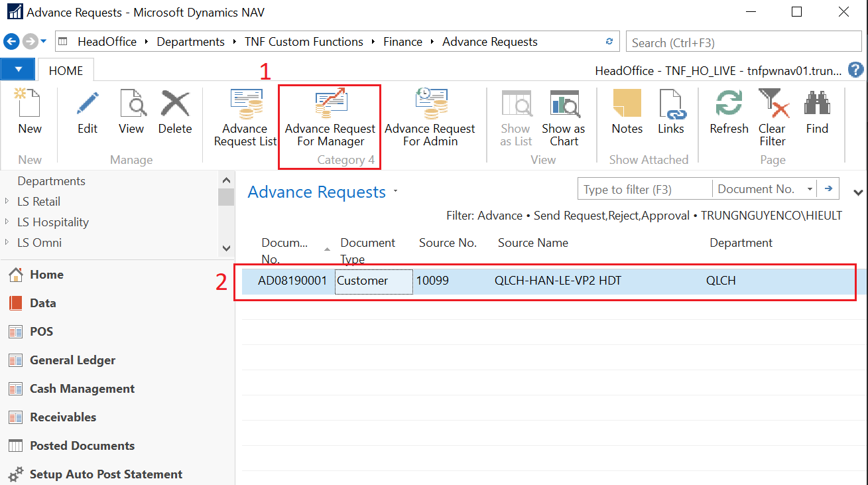
Task: Select document AD08190001 cell
Action: pos(292,281)
